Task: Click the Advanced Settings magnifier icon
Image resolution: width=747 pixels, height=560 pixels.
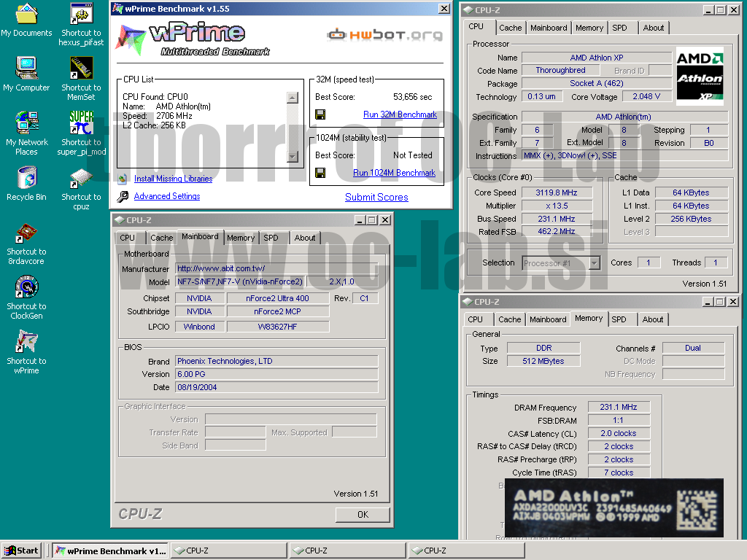Action: [x=123, y=196]
